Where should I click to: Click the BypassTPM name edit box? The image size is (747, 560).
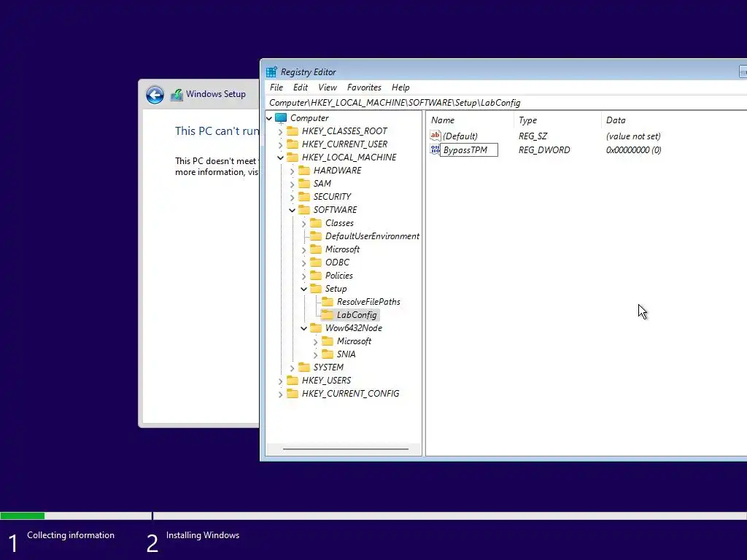click(469, 150)
